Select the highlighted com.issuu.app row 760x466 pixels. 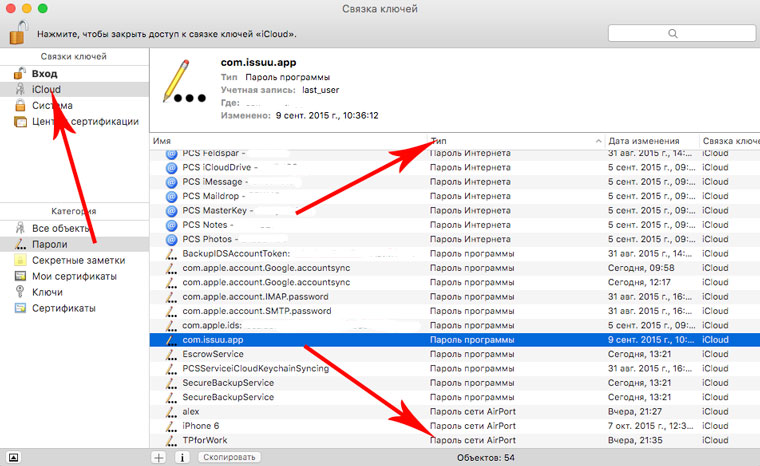click(x=455, y=340)
